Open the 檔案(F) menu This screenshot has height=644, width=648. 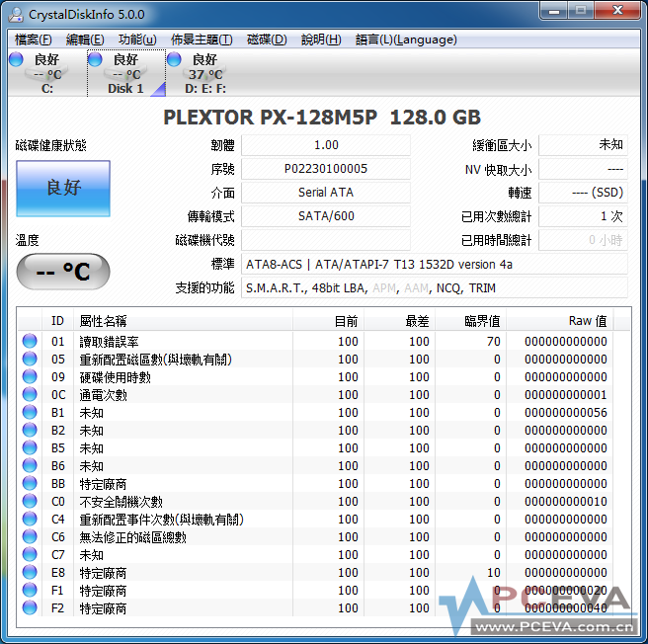pyautogui.click(x=33, y=40)
